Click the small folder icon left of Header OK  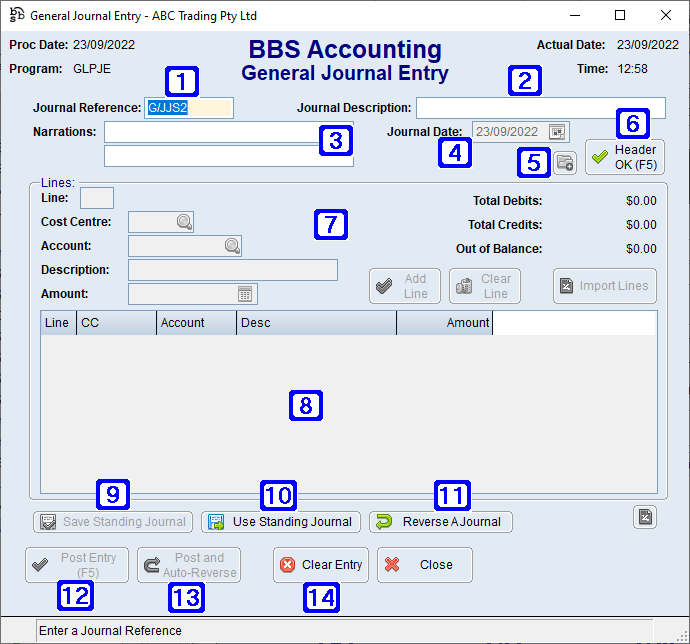click(564, 163)
